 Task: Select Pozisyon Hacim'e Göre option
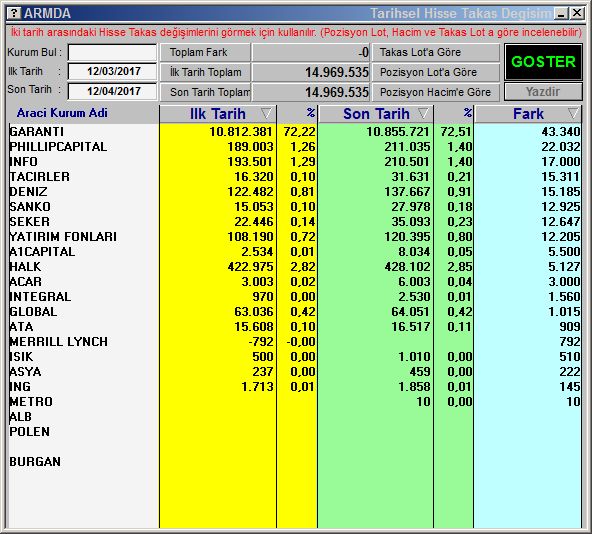436,92
